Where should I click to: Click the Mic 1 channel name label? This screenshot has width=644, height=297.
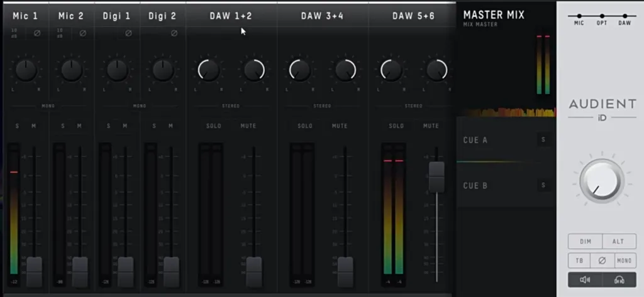[25, 16]
